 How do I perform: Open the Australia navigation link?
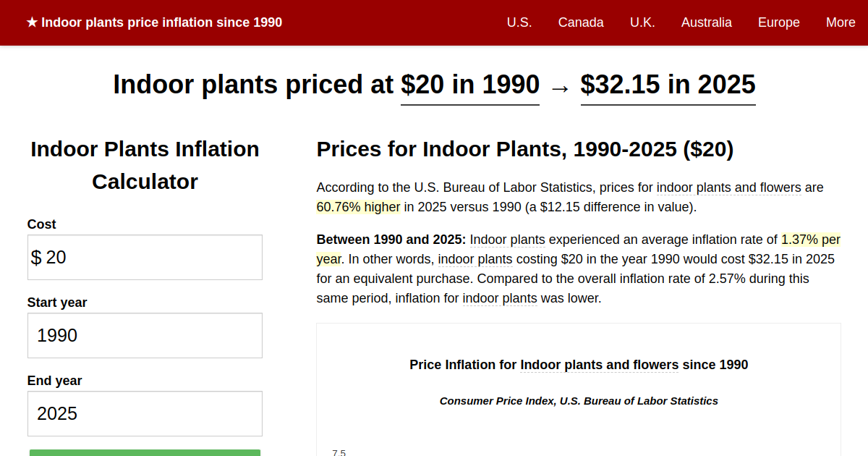707,22
